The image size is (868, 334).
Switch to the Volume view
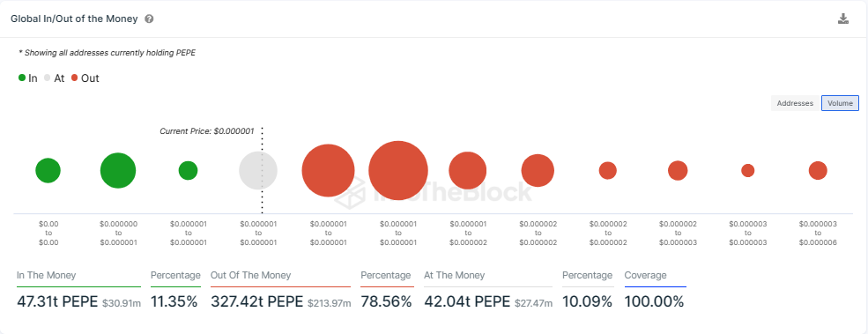840,103
